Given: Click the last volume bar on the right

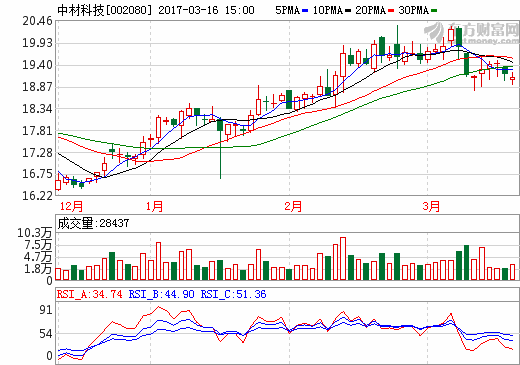Looking at the screenshot, I should [x=513, y=272].
